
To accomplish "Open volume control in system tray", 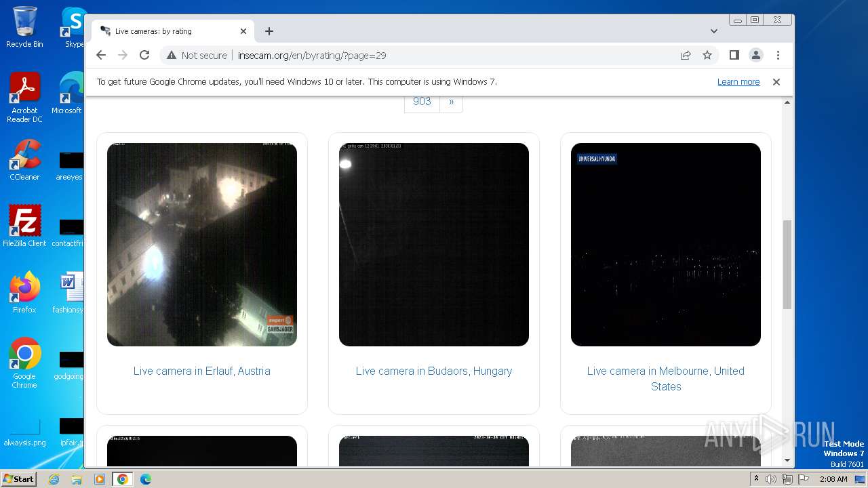I will pos(771,479).
